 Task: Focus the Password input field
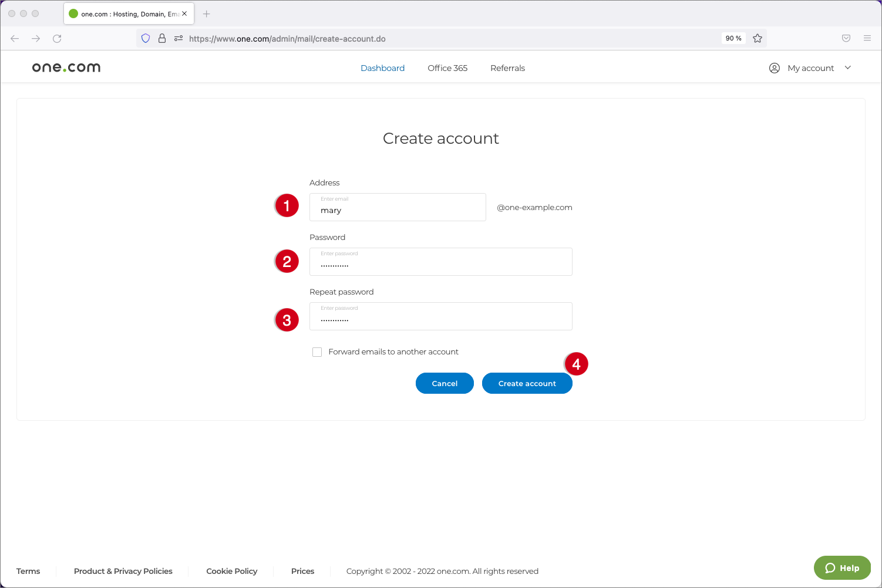pyautogui.click(x=441, y=262)
